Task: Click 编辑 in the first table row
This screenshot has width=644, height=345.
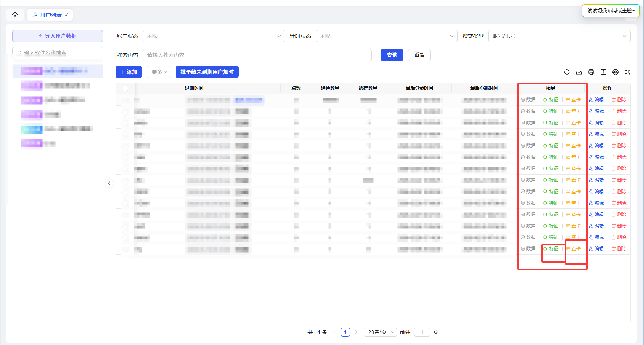Action: point(596,100)
